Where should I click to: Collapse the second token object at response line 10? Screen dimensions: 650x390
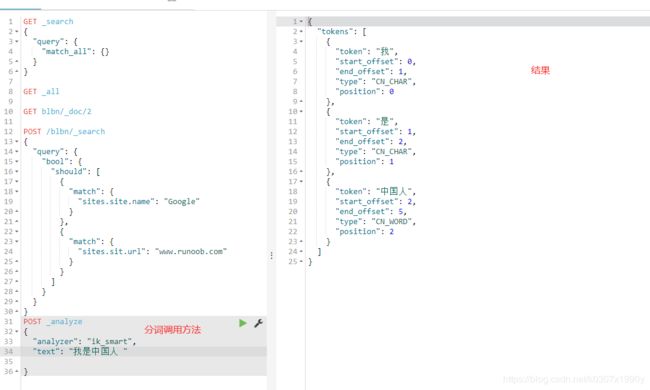pos(301,111)
